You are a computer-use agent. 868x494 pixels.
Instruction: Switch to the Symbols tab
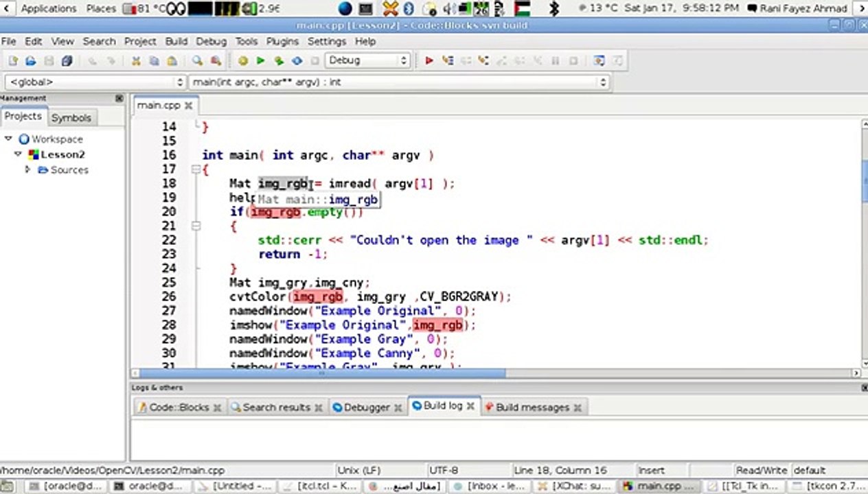coord(71,118)
